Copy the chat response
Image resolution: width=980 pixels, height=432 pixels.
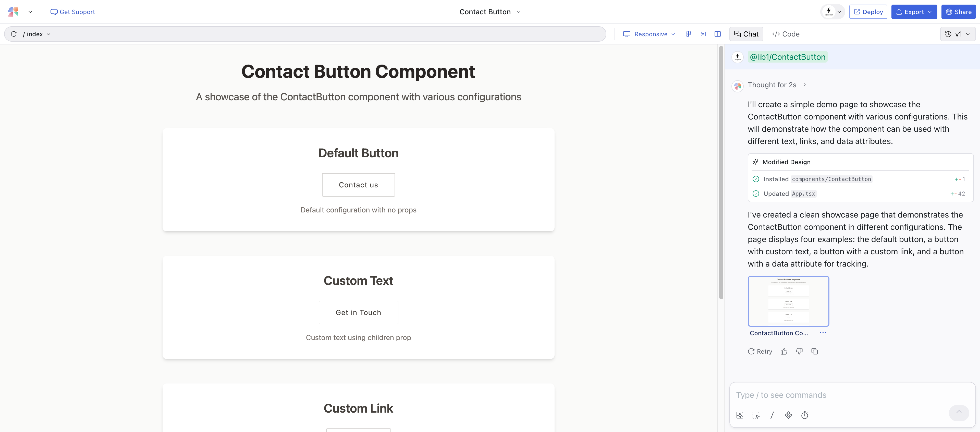point(815,351)
